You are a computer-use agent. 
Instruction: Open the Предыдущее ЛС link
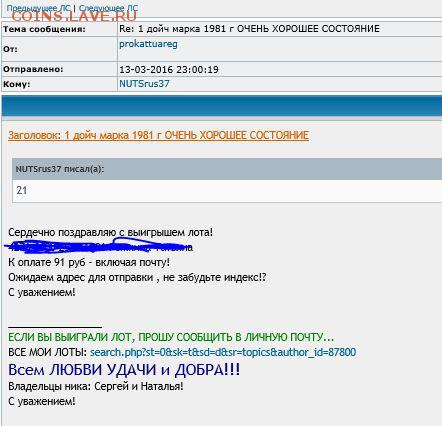pyautogui.click(x=38, y=8)
